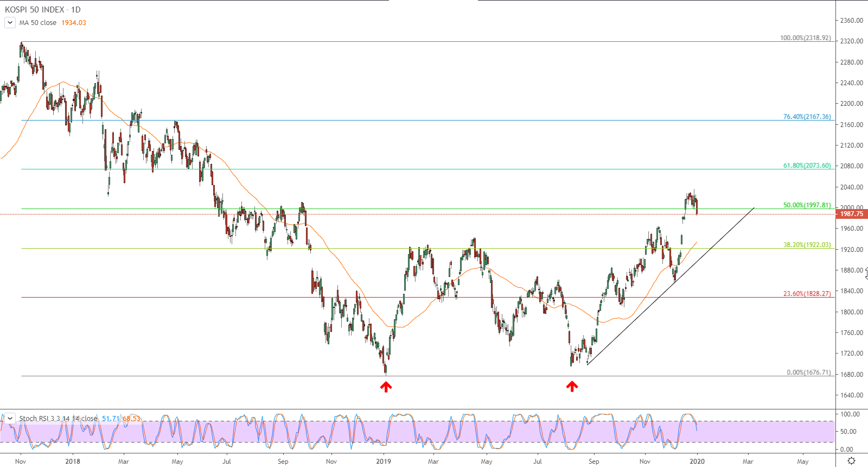
Task: Select the 0.00%(1676.71) Fibonacci label
Action: [809, 373]
